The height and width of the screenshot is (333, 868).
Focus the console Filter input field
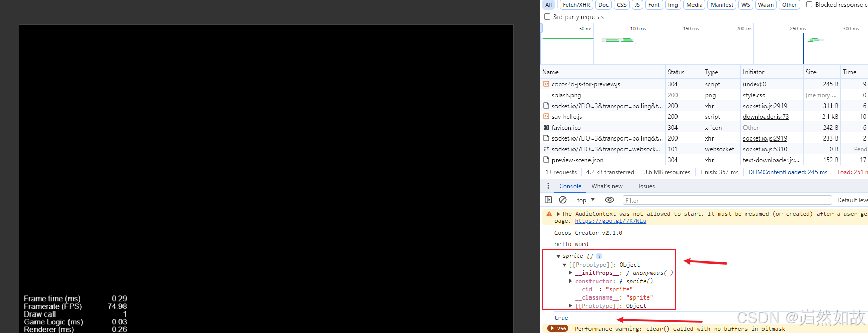click(x=727, y=200)
